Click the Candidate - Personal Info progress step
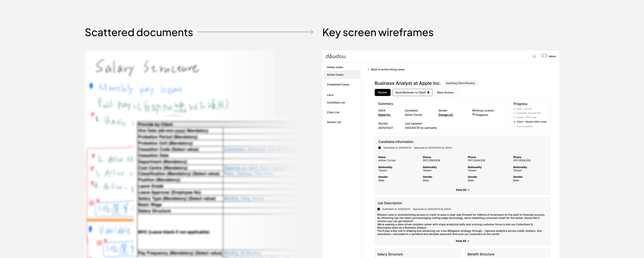The image size is (644, 258). 529,113
